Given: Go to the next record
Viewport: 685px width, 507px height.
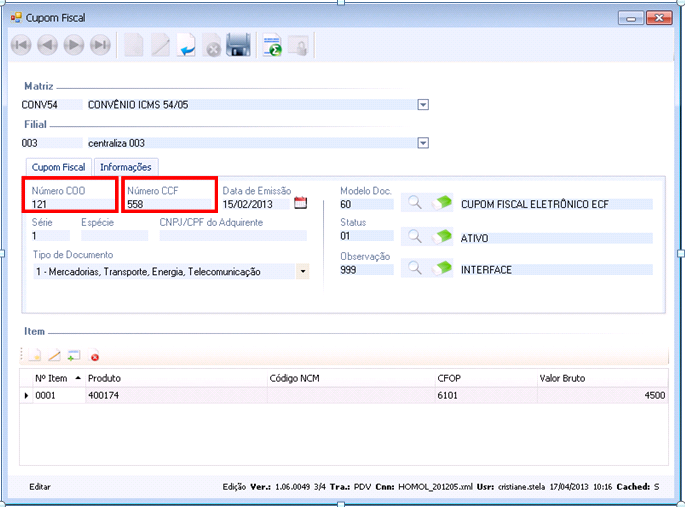Looking at the screenshot, I should [74, 45].
